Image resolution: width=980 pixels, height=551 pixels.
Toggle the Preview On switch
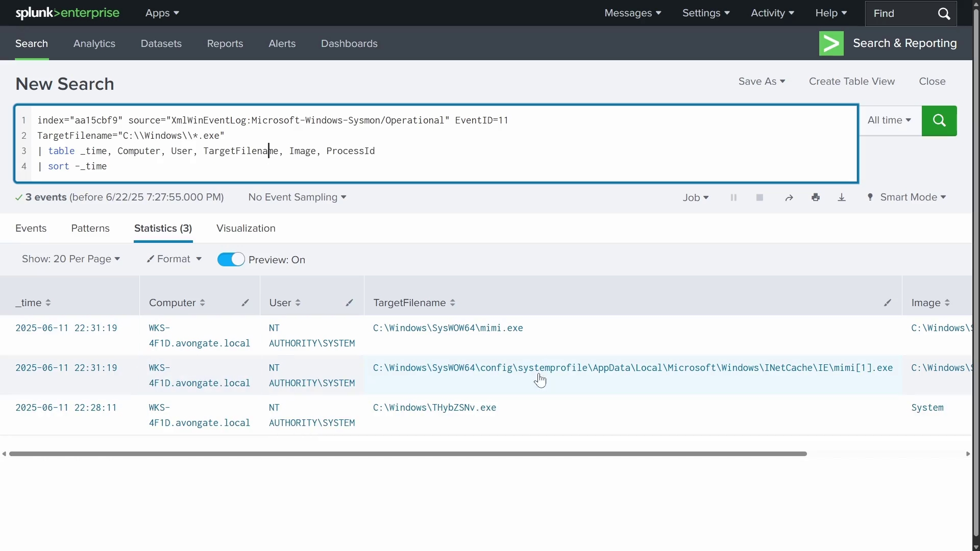click(231, 260)
